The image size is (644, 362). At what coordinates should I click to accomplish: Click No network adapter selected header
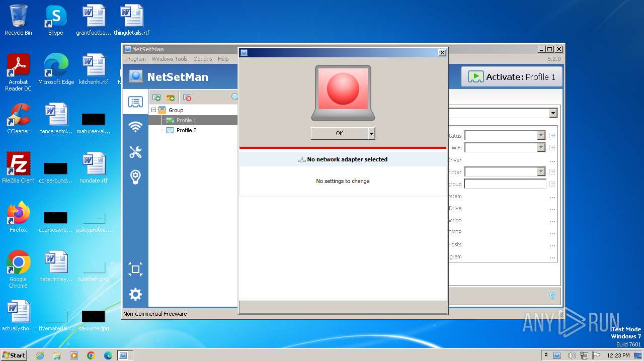tap(343, 159)
